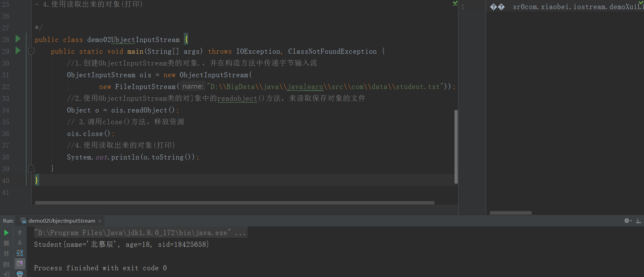Click the Up stack trace arrow
644x277 pixels.
(20, 232)
